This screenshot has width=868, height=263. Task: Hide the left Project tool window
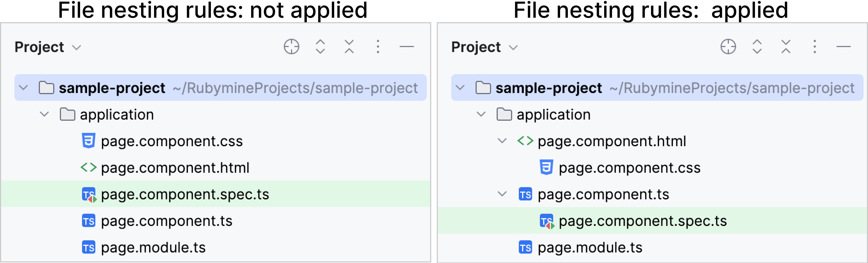click(406, 47)
